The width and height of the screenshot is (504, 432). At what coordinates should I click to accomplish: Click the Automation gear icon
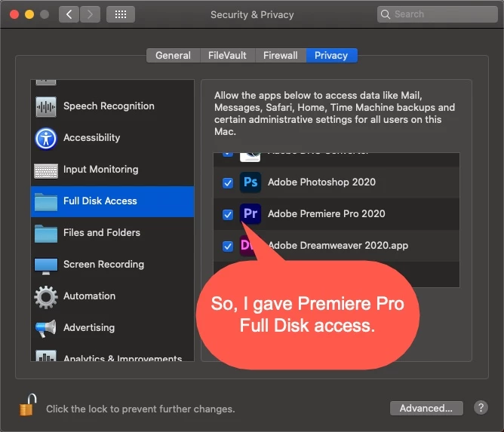[46, 297]
